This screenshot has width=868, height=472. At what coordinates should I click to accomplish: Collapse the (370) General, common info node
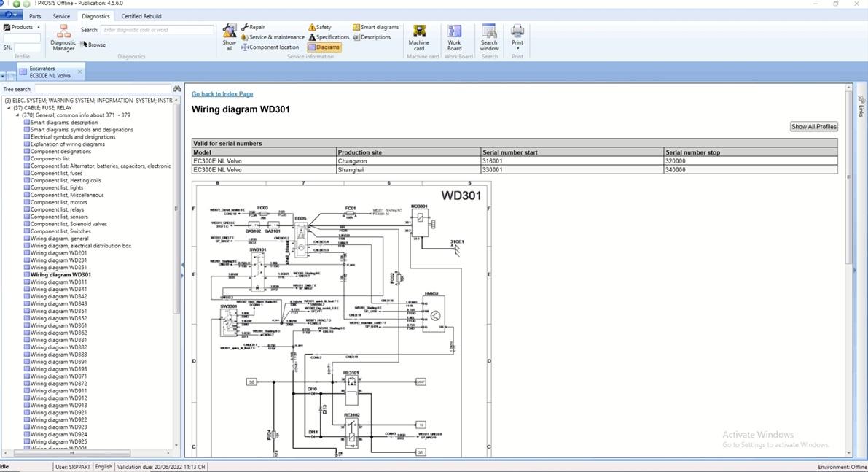pos(17,115)
